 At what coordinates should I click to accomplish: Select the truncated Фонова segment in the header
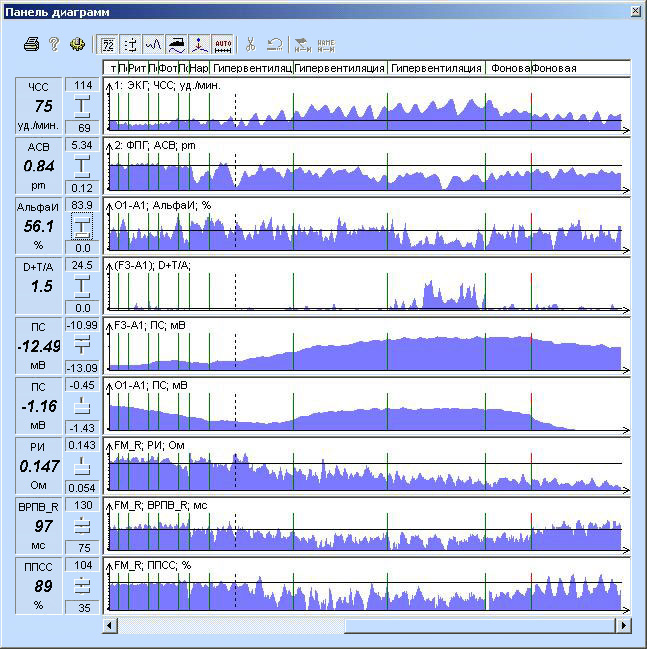click(508, 68)
